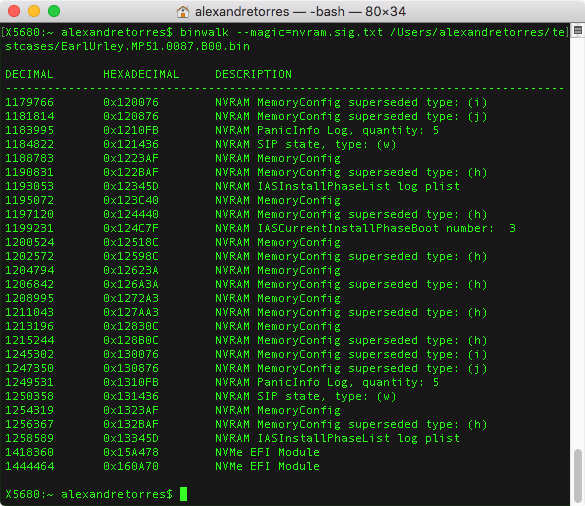Click 'NVRAM SIP state, type: (w)' at 0x121436
Viewport: 585px width, 506px height.
pos(306,144)
